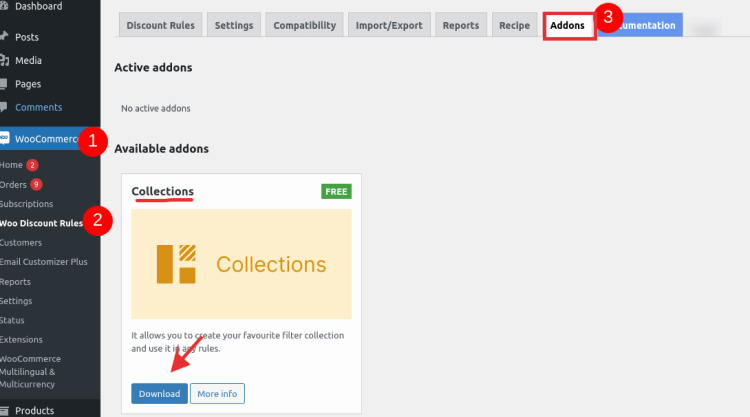This screenshot has width=750, height=417.
Task: Click the Active addons heading
Action: coord(153,67)
